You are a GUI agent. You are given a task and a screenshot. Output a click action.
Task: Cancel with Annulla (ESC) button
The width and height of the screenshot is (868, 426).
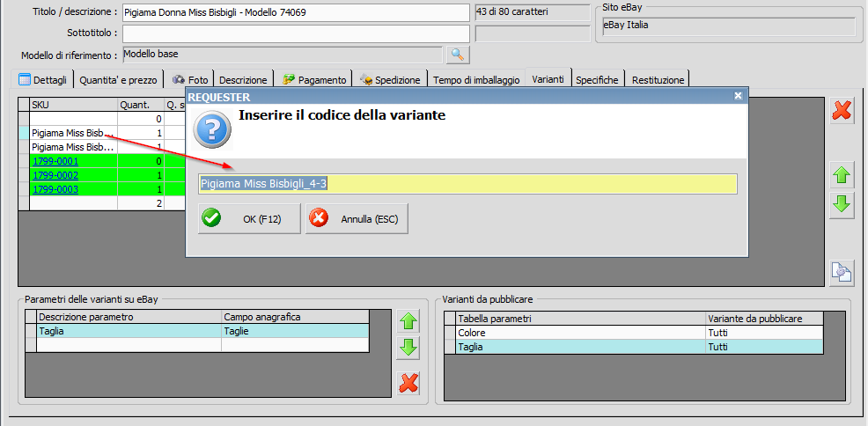click(357, 219)
